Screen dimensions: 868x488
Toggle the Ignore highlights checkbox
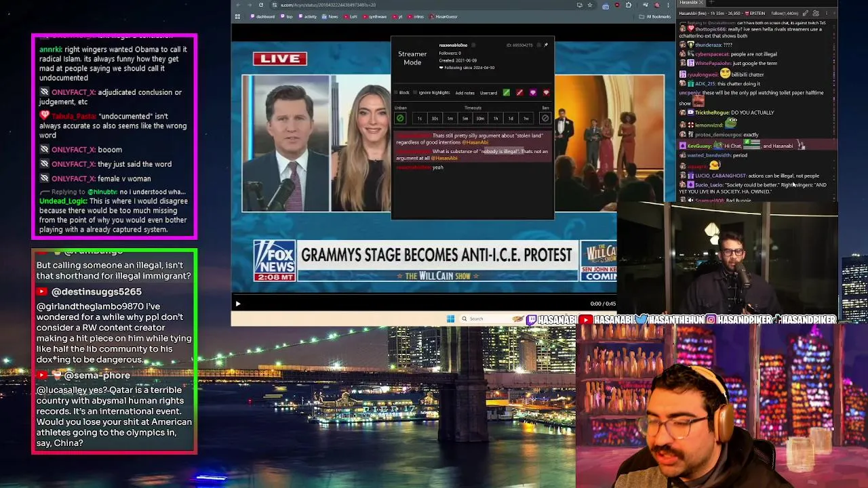415,93
